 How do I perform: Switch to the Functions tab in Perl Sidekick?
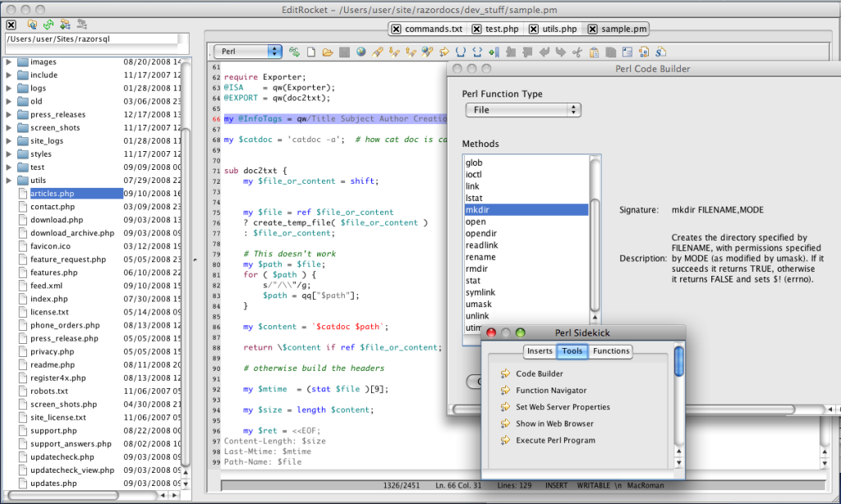pyautogui.click(x=611, y=351)
